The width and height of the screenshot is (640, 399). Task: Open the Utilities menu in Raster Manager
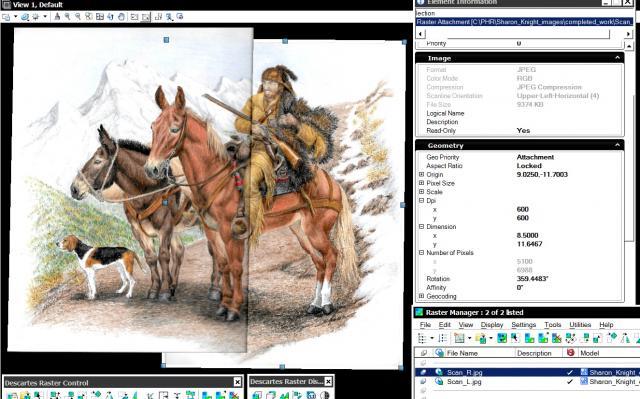tap(580, 325)
